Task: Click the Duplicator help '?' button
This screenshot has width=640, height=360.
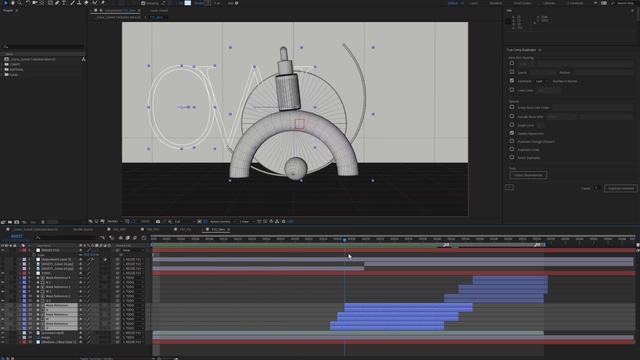Action: point(509,187)
